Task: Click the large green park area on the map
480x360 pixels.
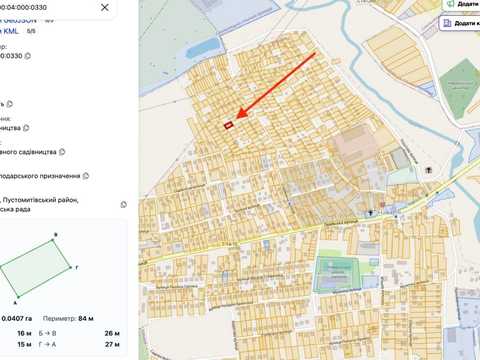Action: tap(460, 88)
